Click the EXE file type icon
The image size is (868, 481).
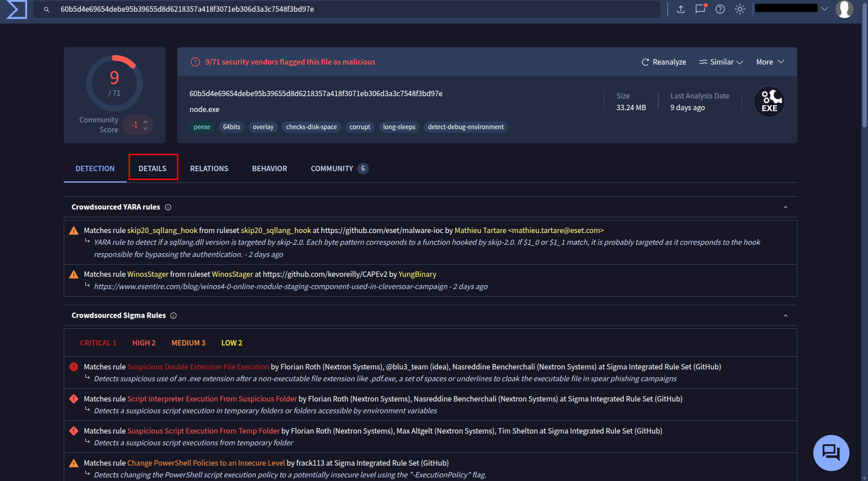pos(769,102)
